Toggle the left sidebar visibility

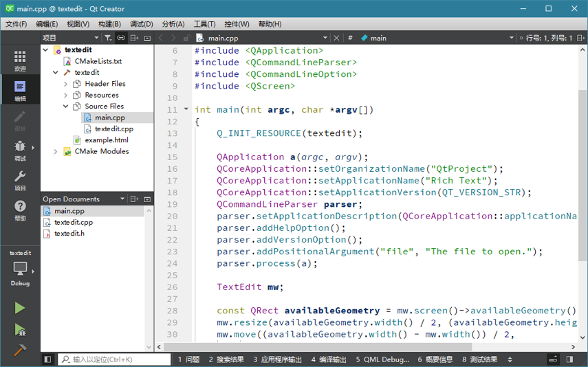point(47,359)
